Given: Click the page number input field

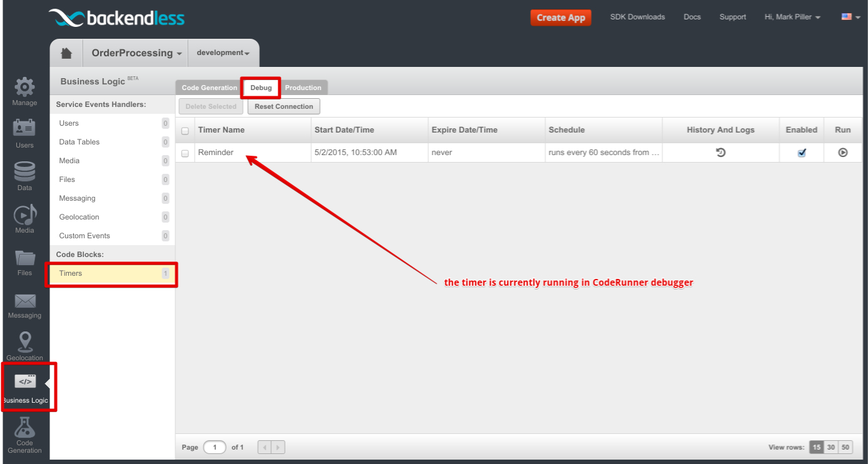Looking at the screenshot, I should pos(215,447).
